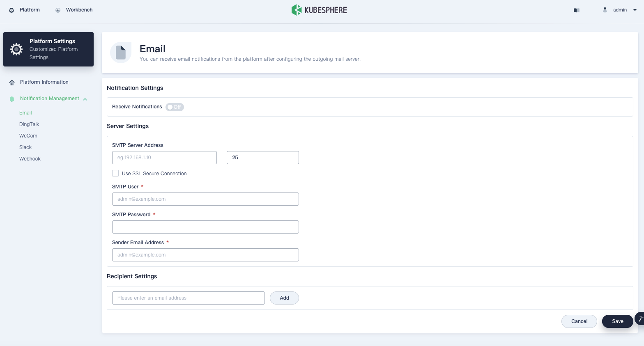
Task: Click the Platform gear icon
Action: [11, 10]
